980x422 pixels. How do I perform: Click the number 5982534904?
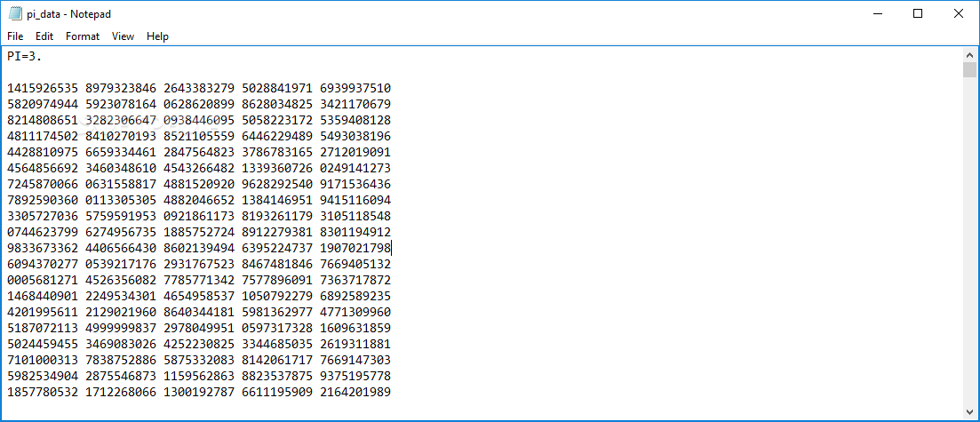(44, 377)
